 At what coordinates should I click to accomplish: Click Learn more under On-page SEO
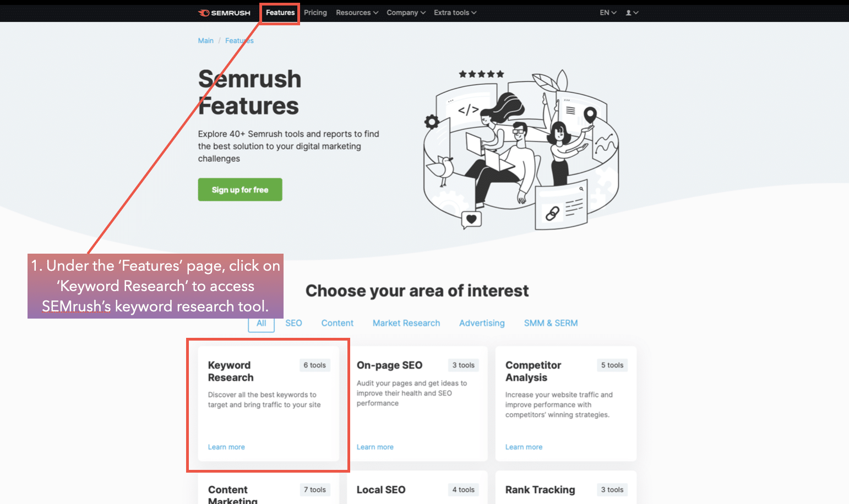pyautogui.click(x=375, y=447)
